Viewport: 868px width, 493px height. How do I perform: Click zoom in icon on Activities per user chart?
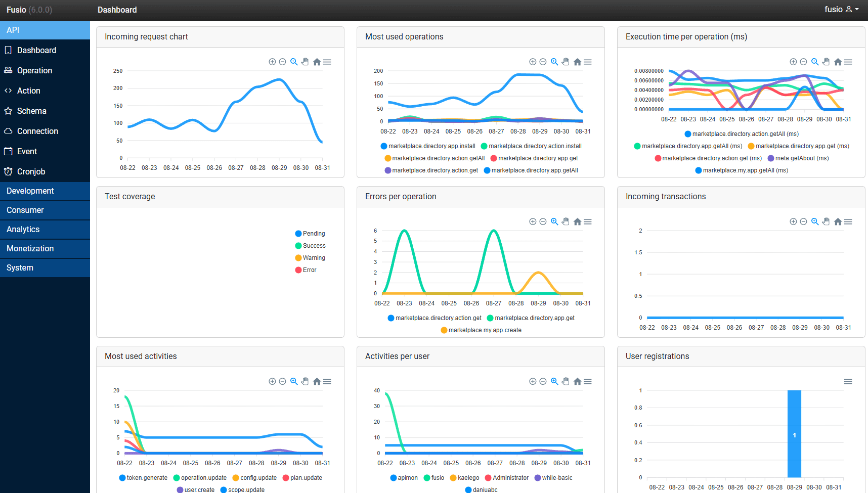(533, 381)
